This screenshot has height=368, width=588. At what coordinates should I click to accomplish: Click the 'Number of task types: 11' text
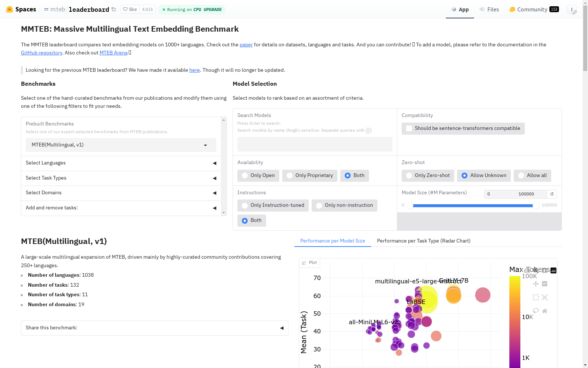pos(58,295)
